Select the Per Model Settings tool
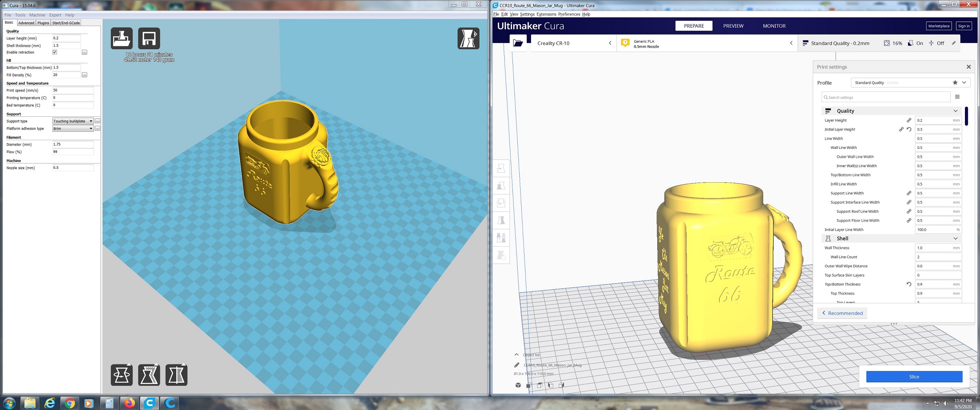 [x=501, y=238]
